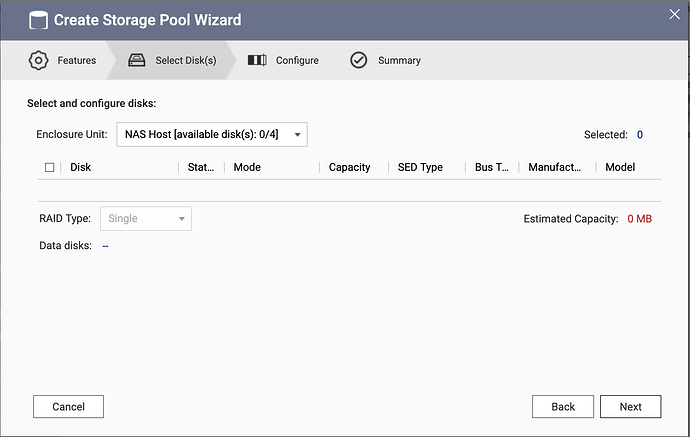Click the Select Disk(s) drive icon
690x437 pixels.
coord(137,60)
